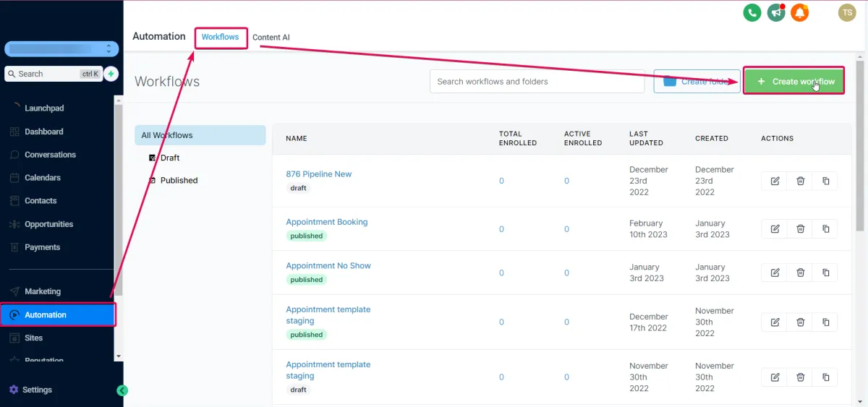The image size is (868, 407).
Task: Filter by Published workflows
Action: tap(179, 181)
